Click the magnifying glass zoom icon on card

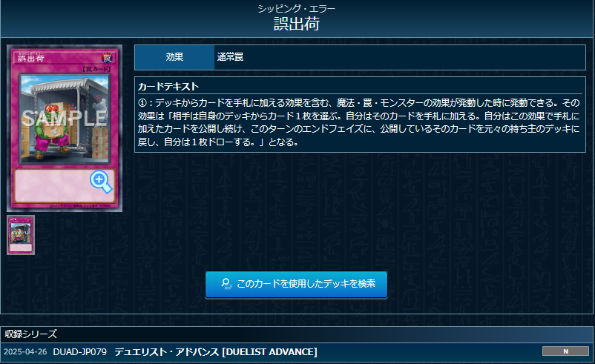102,182
